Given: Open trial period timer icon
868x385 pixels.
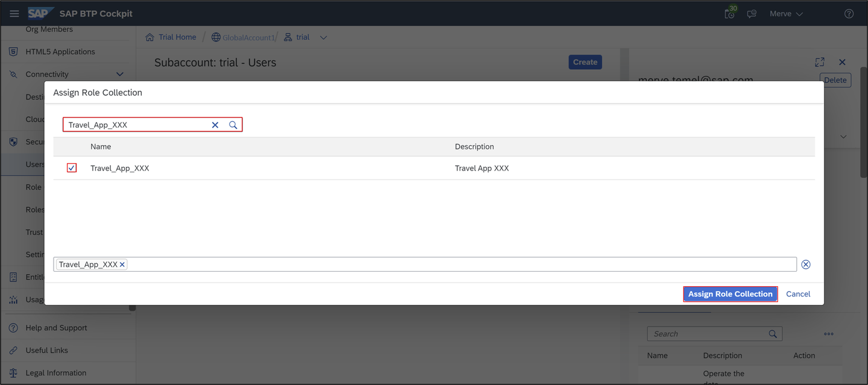Looking at the screenshot, I should pos(730,13).
